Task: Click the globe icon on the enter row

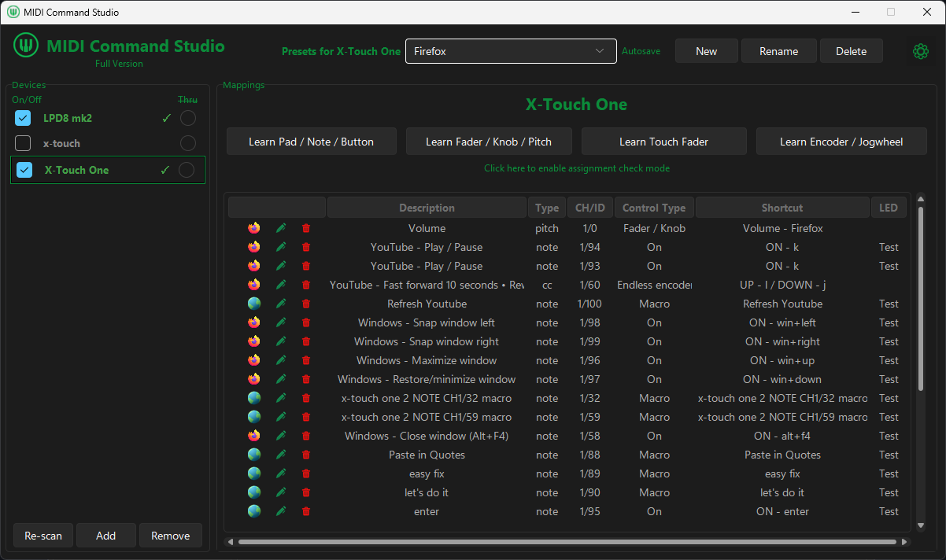Action: [x=254, y=511]
